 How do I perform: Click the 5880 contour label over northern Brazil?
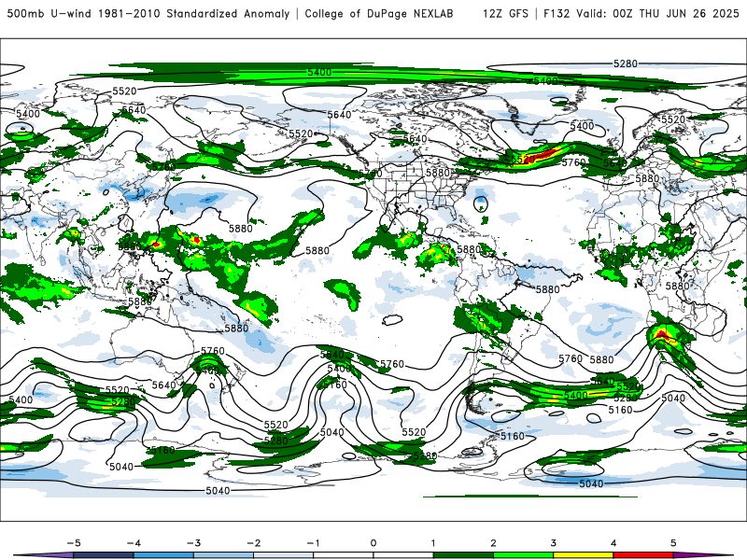point(548,289)
